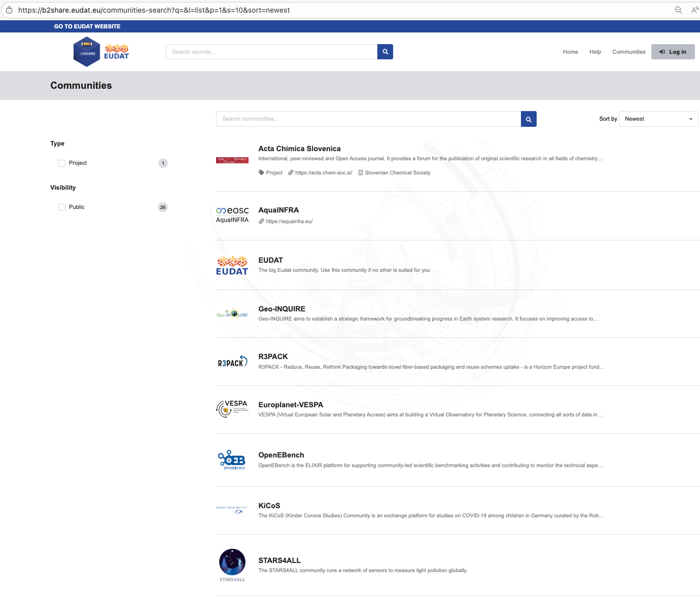Viewport: 700px width, 599px height.
Task: Open the EUDAT community title
Action: click(270, 260)
